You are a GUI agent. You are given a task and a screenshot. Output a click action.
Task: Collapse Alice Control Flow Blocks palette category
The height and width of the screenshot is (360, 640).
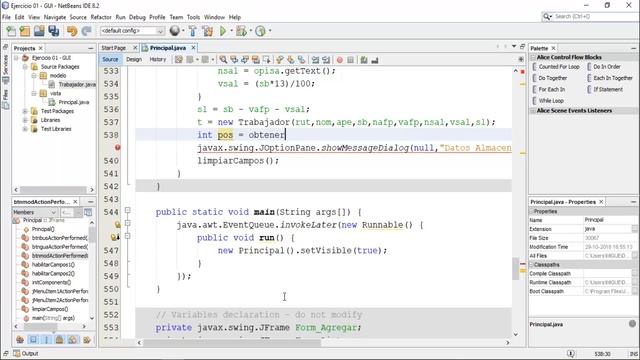pyautogui.click(x=533, y=58)
